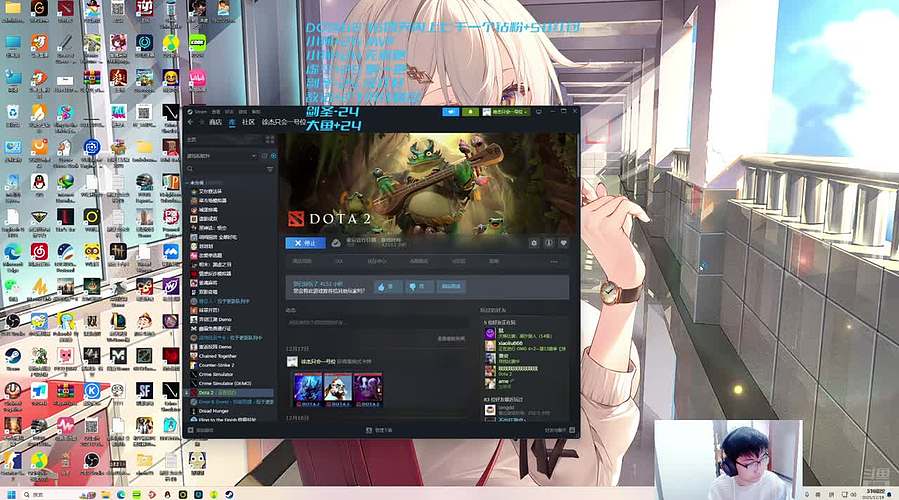Click the thumbs down button

[x=418, y=286]
